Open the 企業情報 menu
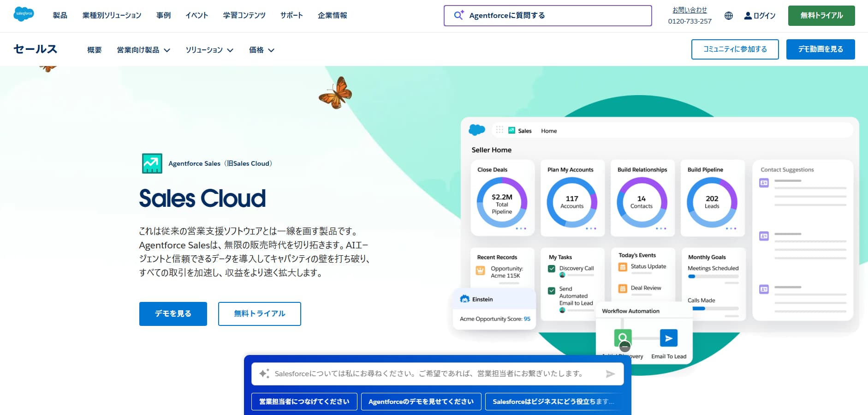 332,15
